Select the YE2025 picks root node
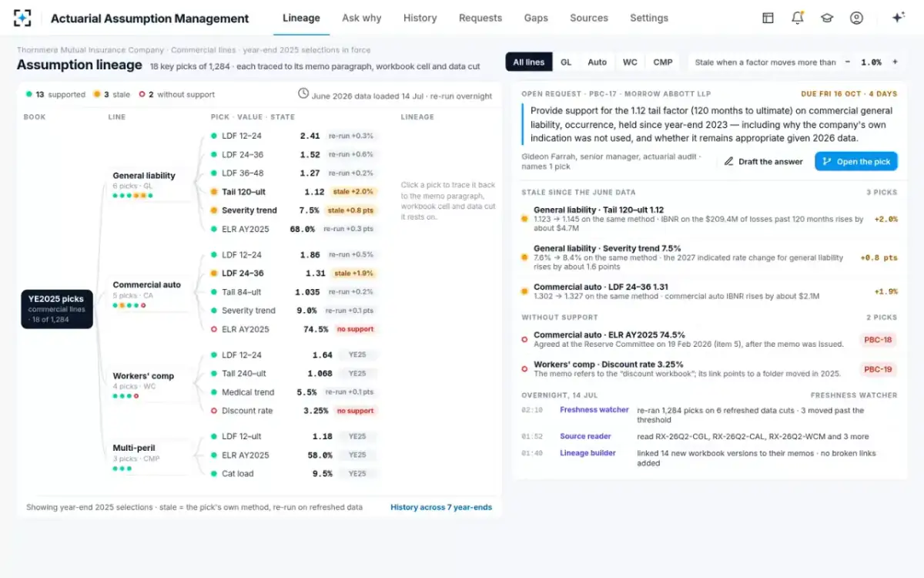Screen dimensions: 924x578 click(57, 309)
